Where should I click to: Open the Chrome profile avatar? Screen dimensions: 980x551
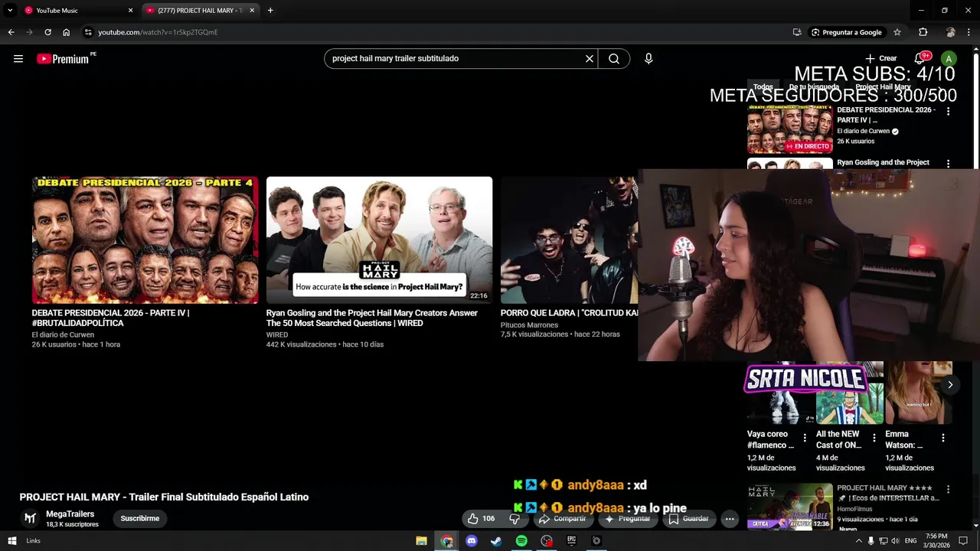tap(950, 32)
